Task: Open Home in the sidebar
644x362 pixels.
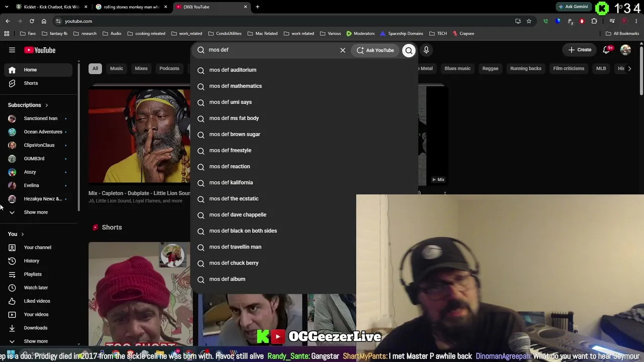Action: pyautogui.click(x=39, y=70)
